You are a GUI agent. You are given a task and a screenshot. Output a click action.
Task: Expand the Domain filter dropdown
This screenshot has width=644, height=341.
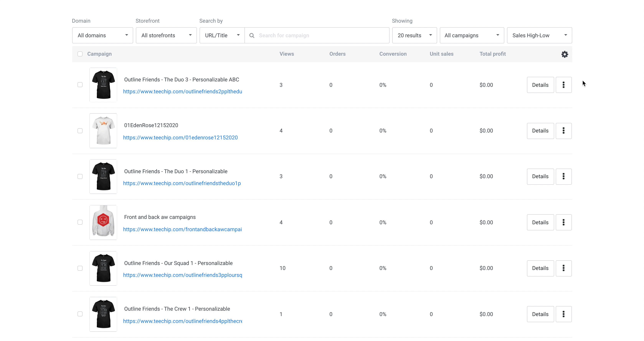pyautogui.click(x=102, y=35)
